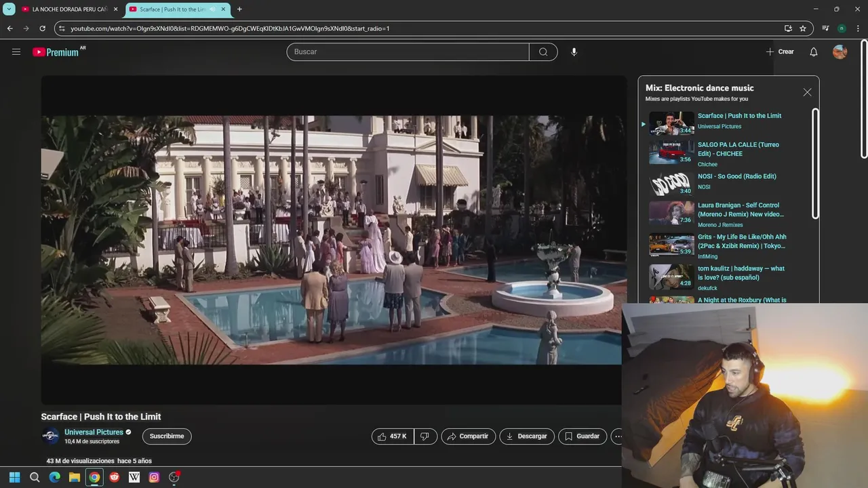Click the Descargar download button

527,436
